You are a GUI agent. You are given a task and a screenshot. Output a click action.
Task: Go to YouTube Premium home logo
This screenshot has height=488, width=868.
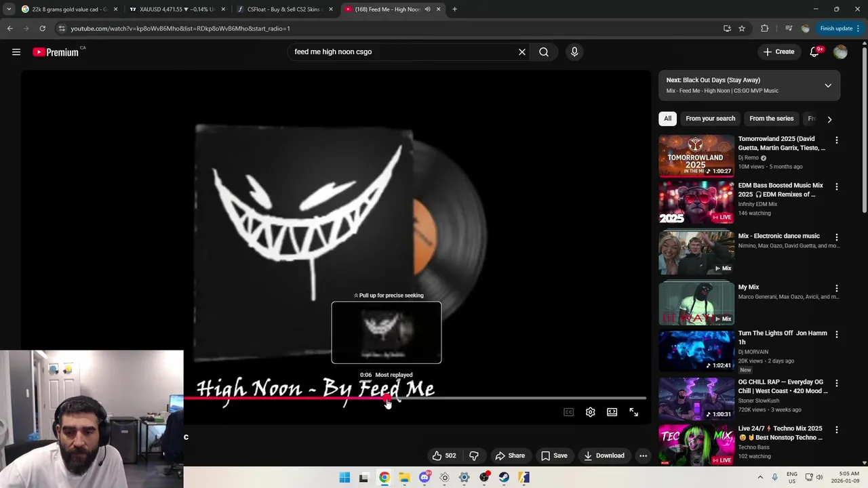pyautogui.click(x=56, y=52)
